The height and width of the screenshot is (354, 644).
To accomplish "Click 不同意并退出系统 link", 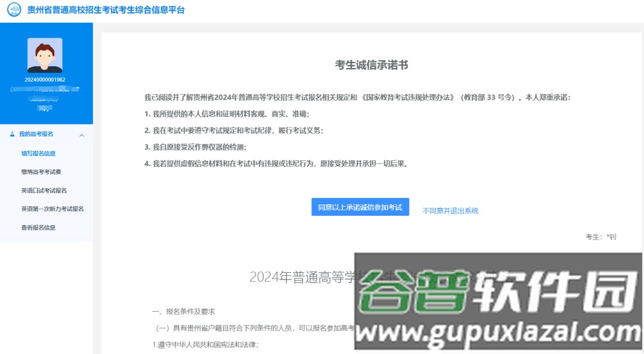I will click(x=450, y=211).
